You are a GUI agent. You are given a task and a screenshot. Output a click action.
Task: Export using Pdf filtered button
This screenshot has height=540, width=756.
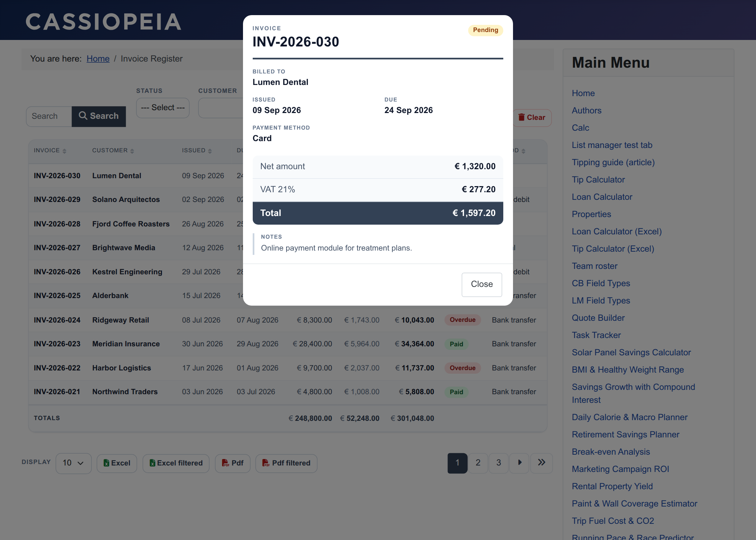click(286, 463)
